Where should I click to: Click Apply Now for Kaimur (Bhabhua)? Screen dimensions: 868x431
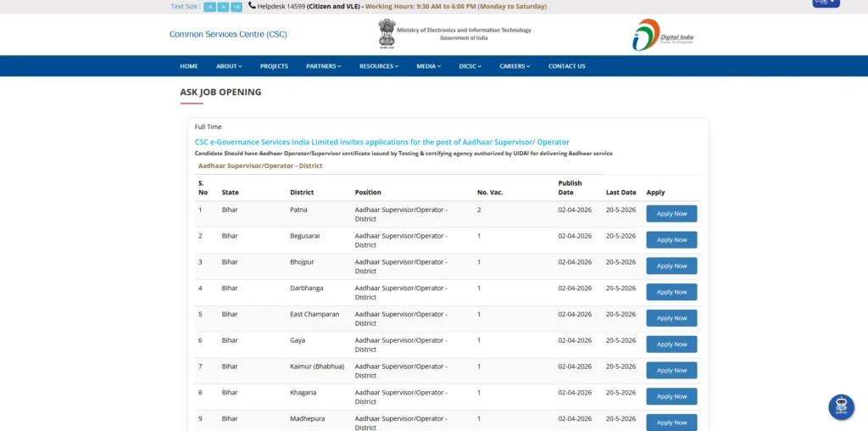pos(671,370)
